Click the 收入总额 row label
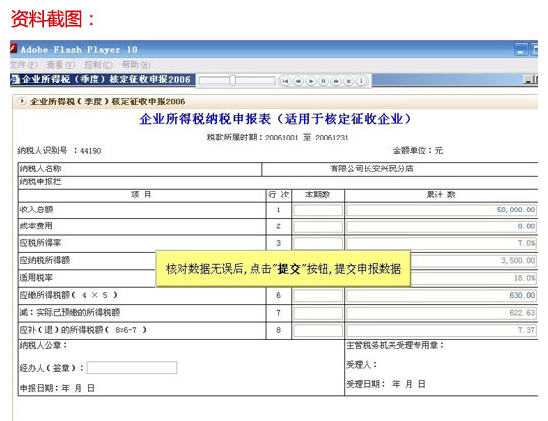The image size is (548, 421). pos(36,210)
